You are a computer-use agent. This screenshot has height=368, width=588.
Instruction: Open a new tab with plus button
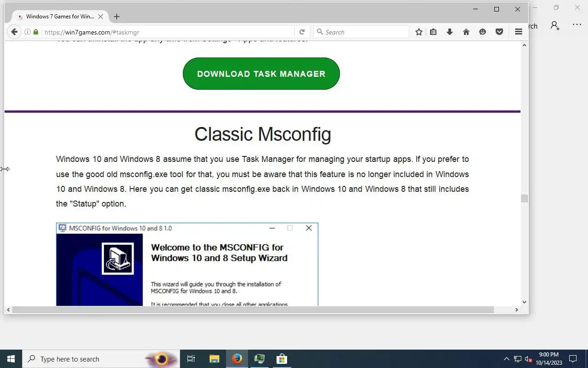coord(117,17)
